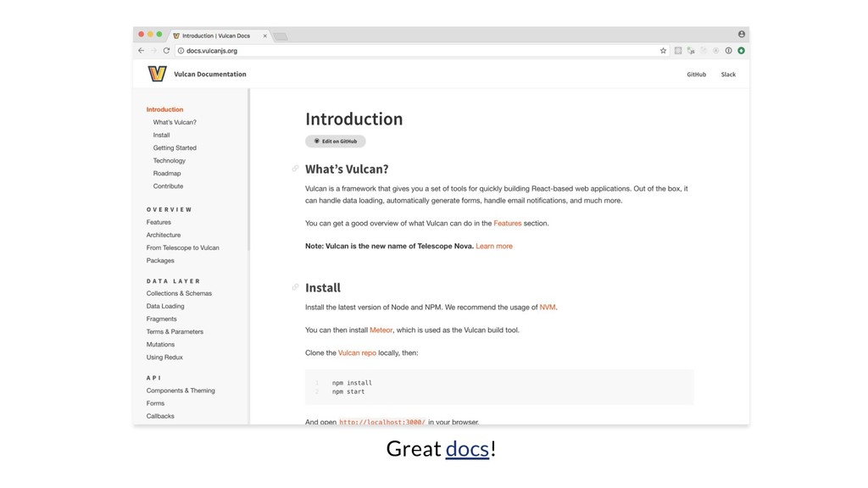Go to Getting Started in sidebar
The height and width of the screenshot is (488, 868).
(x=175, y=147)
